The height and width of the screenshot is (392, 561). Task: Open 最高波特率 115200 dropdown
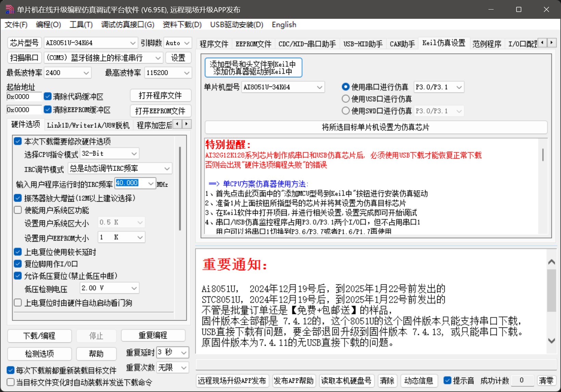pyautogui.click(x=168, y=72)
